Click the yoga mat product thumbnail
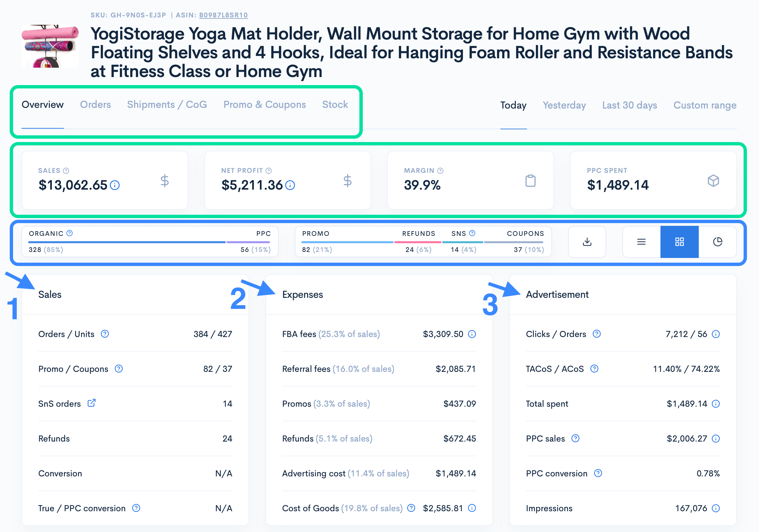The height and width of the screenshot is (532, 759). click(50, 46)
